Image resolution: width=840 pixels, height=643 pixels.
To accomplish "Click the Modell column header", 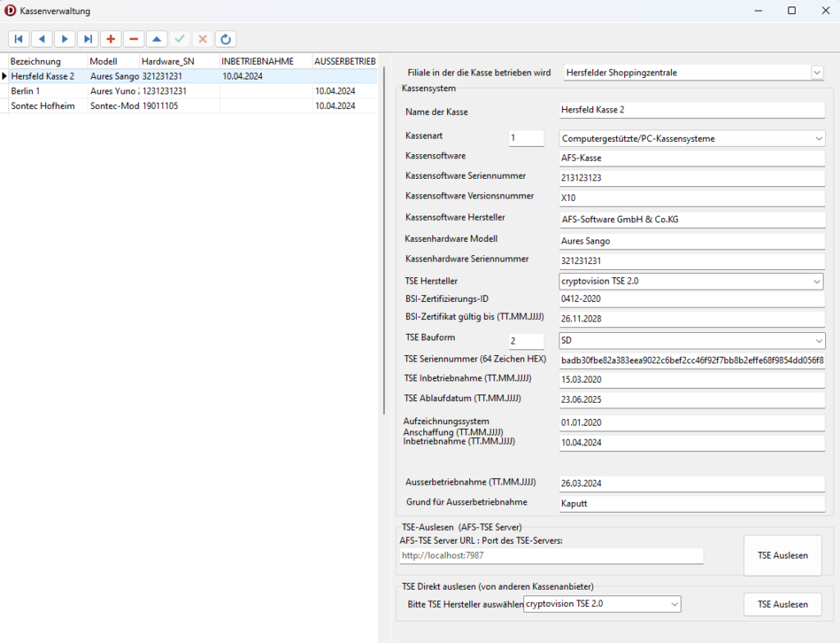I will 113,61.
